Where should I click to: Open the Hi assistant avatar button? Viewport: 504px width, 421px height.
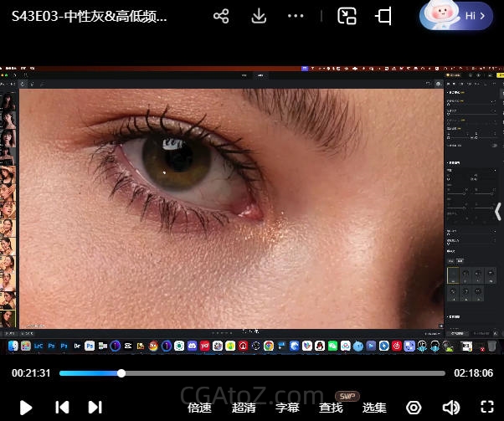point(455,15)
